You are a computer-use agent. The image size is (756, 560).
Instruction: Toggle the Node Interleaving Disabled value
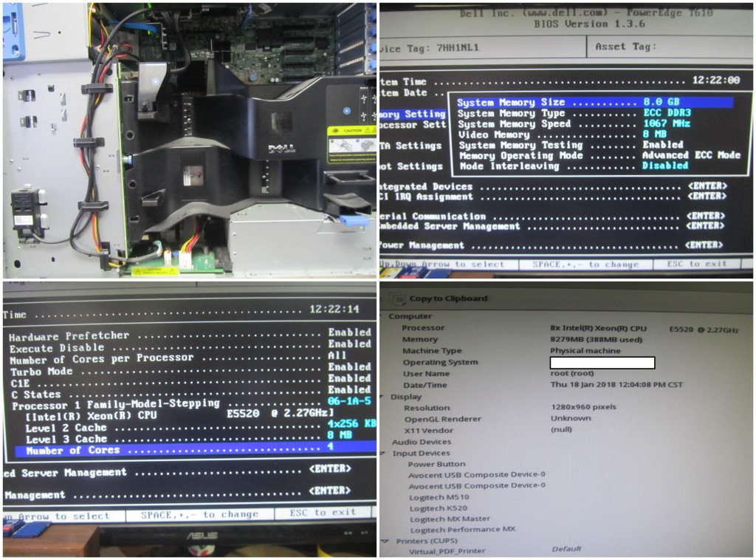[x=665, y=166]
